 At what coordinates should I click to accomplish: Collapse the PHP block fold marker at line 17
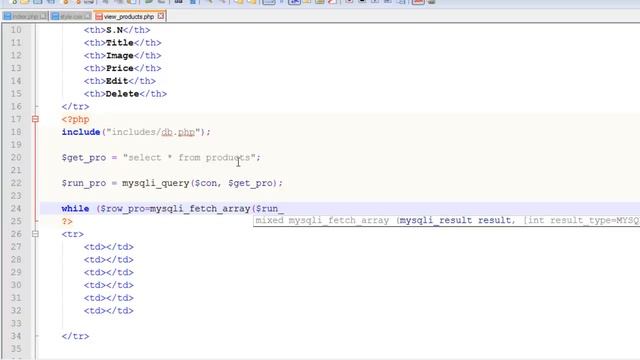[x=36, y=119]
